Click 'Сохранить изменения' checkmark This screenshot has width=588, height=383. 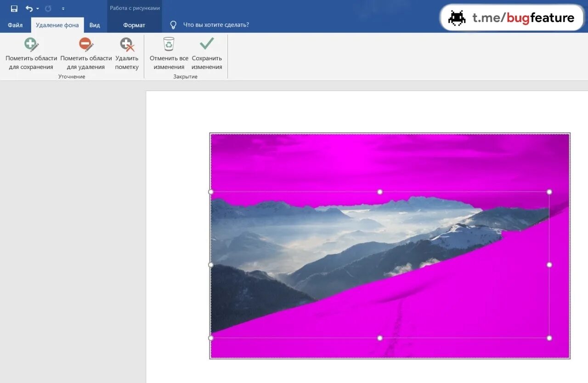coord(207,54)
